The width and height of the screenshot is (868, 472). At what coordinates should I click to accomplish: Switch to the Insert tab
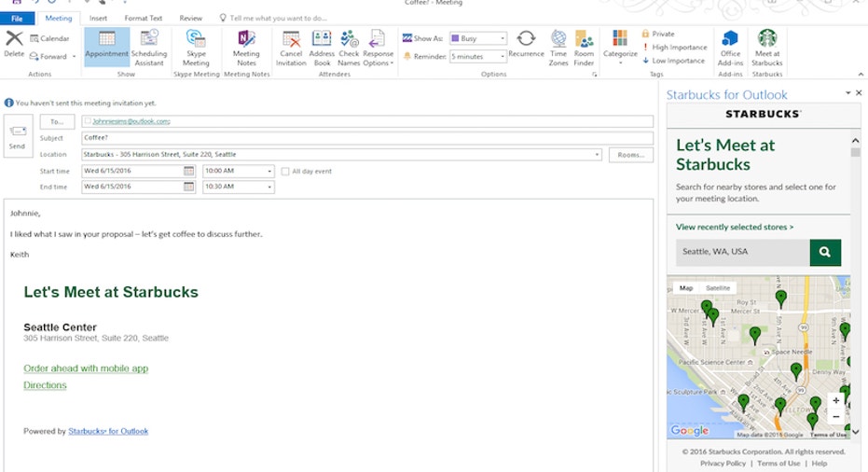99,19
